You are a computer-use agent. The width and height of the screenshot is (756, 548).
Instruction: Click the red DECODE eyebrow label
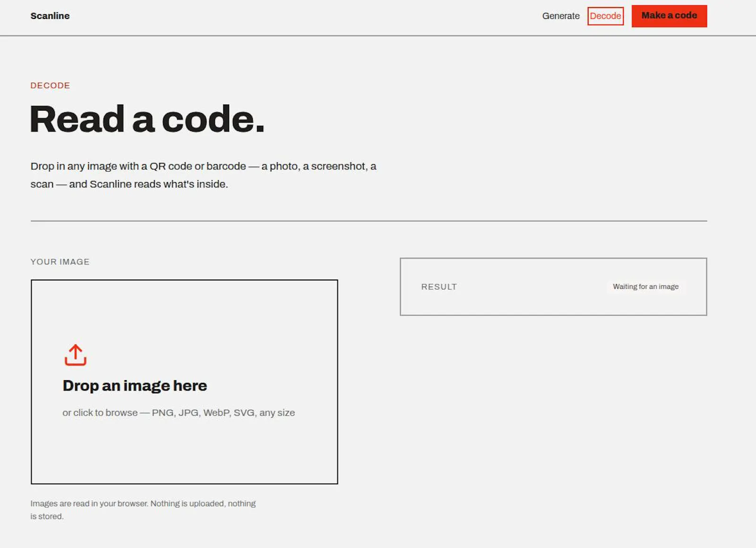50,86
